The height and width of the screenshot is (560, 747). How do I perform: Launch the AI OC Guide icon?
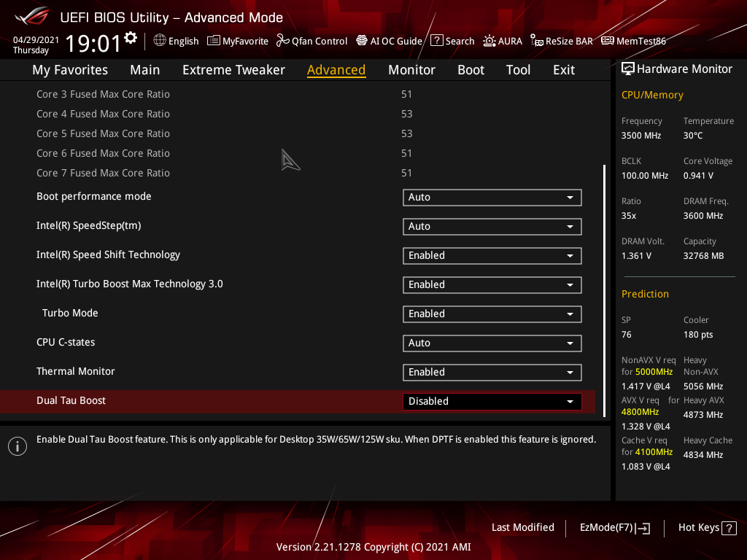pos(362,41)
